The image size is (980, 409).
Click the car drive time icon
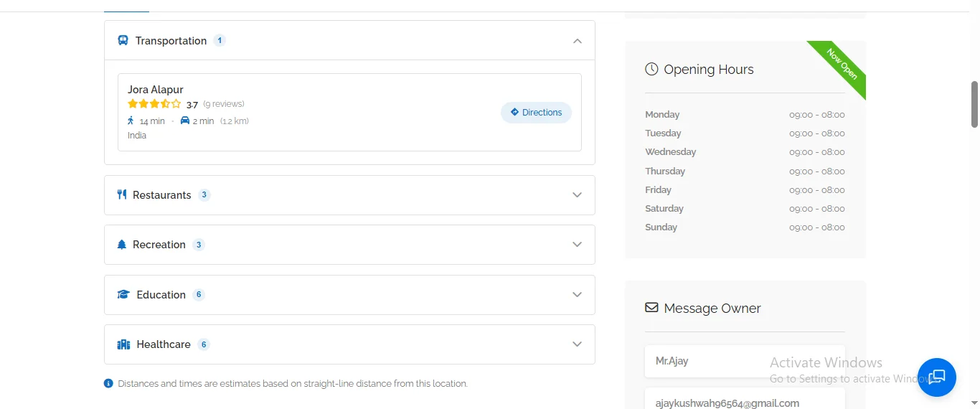pyautogui.click(x=185, y=121)
